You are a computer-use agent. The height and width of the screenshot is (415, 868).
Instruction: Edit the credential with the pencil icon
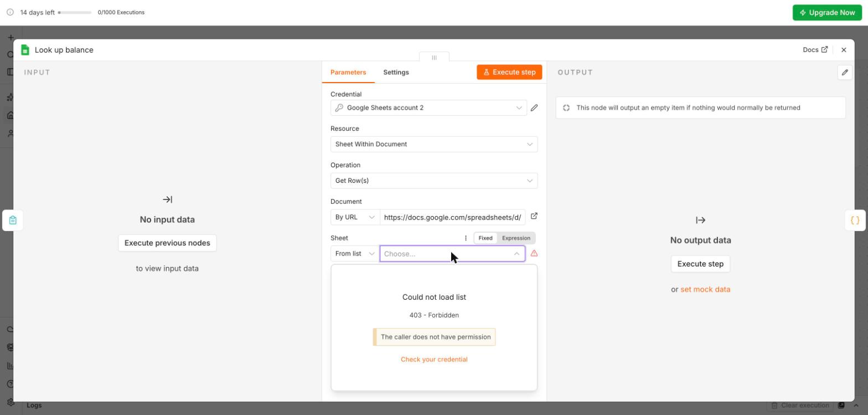pos(534,108)
